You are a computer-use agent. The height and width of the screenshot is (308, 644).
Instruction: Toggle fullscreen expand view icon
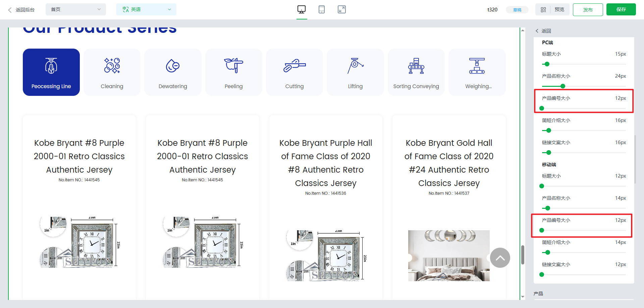click(x=341, y=9)
